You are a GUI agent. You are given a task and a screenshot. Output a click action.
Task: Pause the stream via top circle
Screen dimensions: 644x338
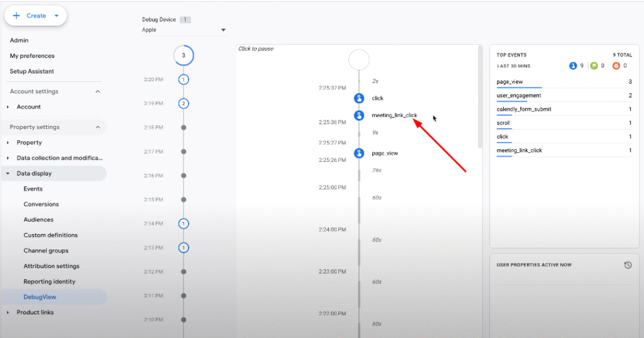coord(359,60)
